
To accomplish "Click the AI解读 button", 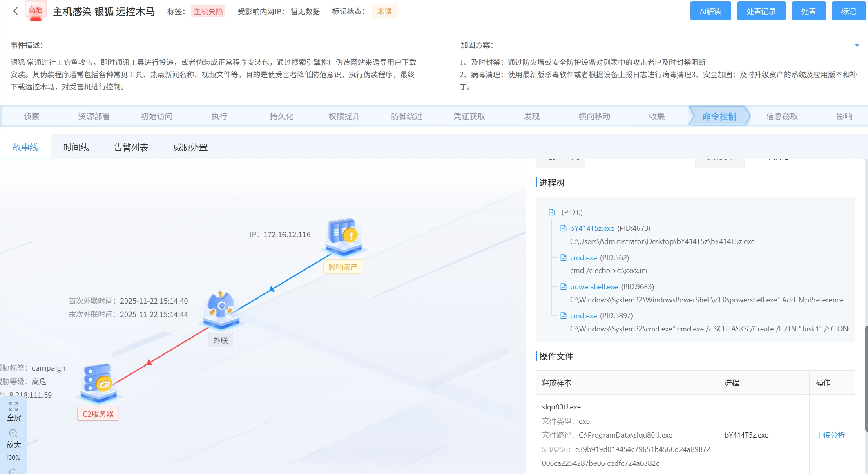I will click(710, 11).
